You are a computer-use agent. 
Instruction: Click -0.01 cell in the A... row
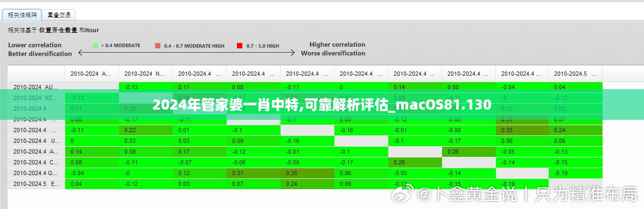point(307,151)
